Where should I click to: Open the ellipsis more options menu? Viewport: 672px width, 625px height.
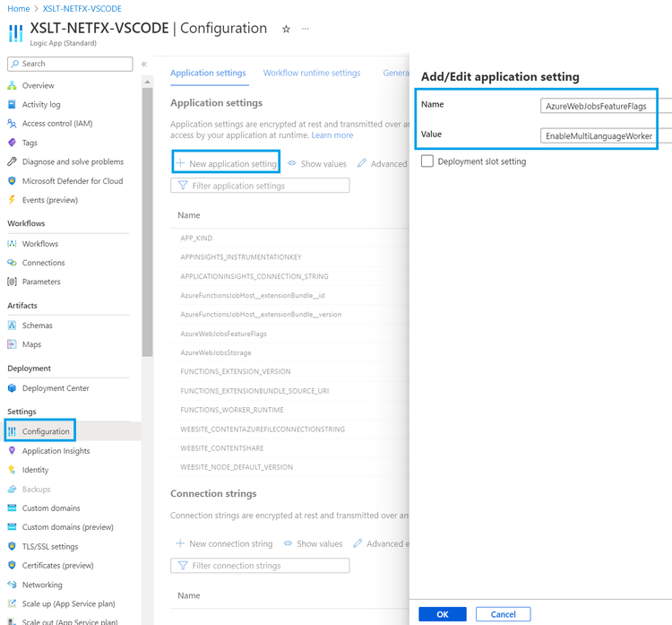point(306,29)
